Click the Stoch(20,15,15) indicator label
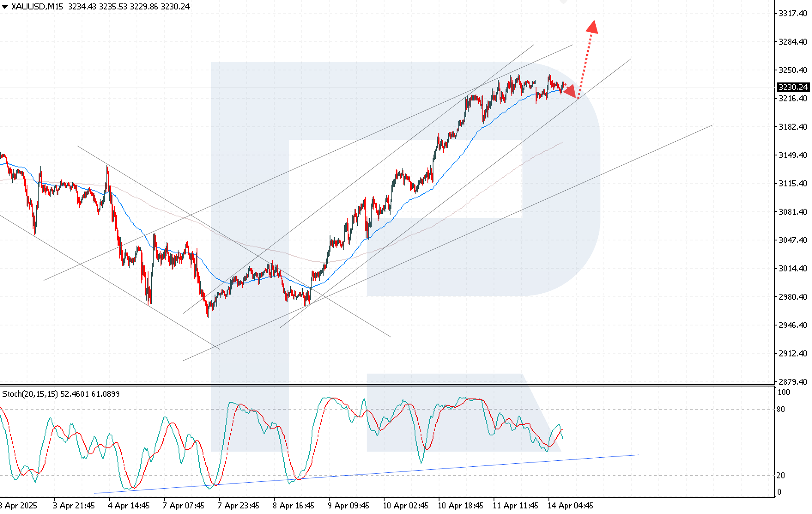Screen dimensions: 812x514 [x=30, y=394]
